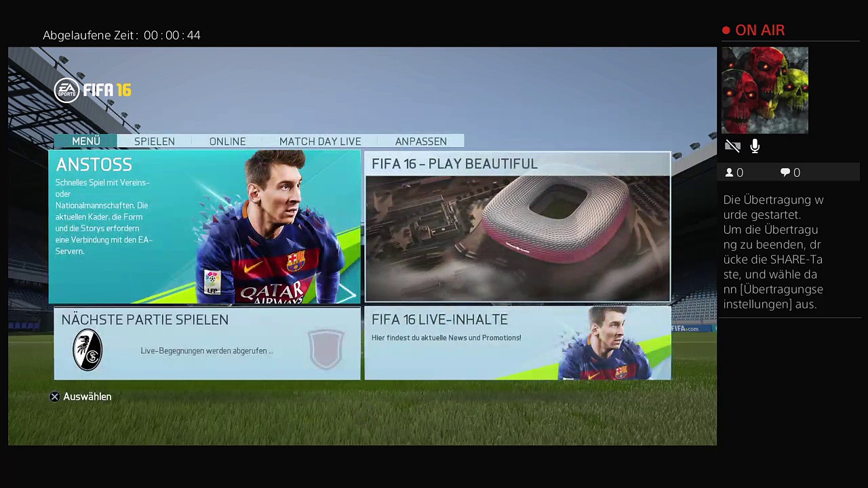Screen dimensions: 868x488
Task: Toggle the crossed-out camera icon
Action: pos(732,146)
